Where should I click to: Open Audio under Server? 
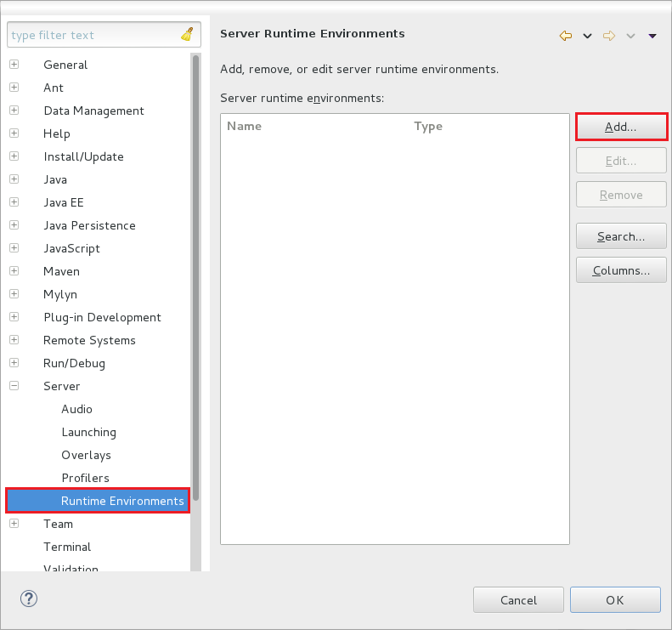[x=76, y=409]
